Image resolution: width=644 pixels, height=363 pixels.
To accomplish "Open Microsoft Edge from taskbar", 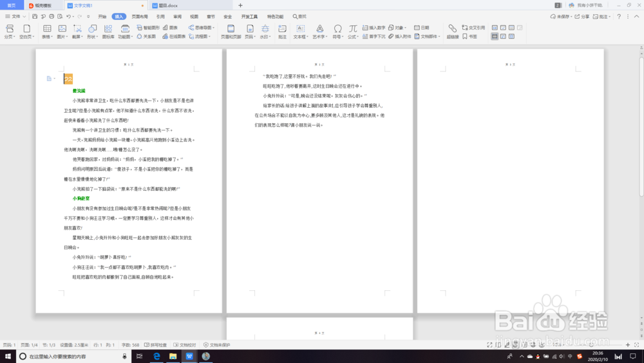I will pyautogui.click(x=156, y=357).
